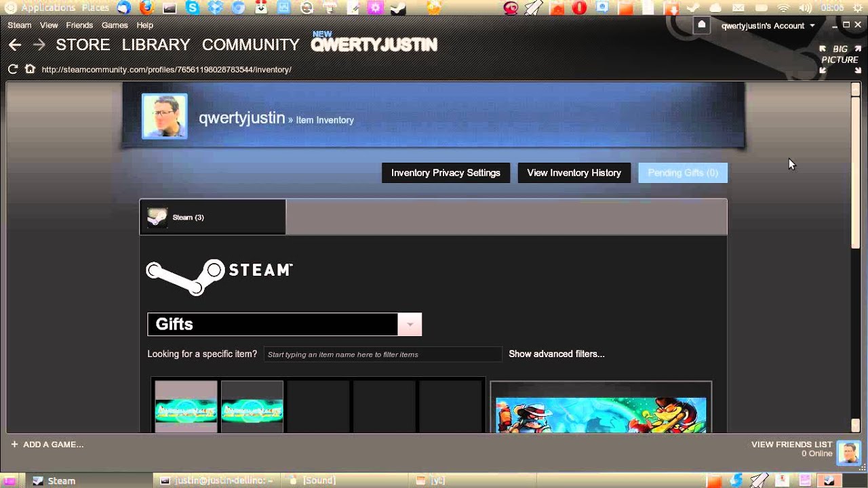
Task: Click the friends list avatar at the bottom right
Action: tap(848, 452)
